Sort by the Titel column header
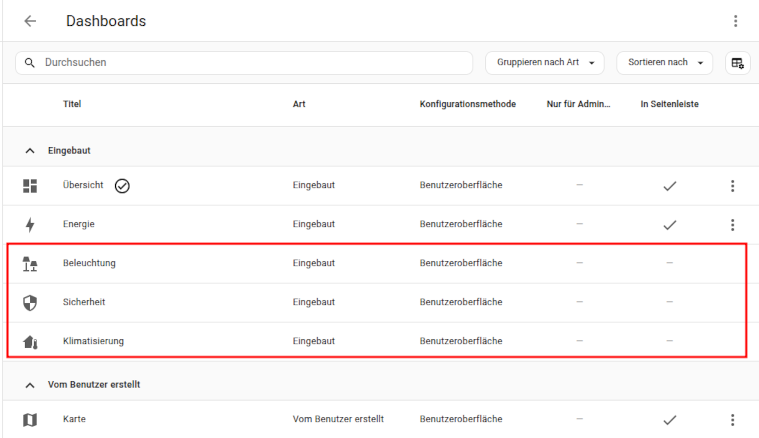 click(72, 104)
